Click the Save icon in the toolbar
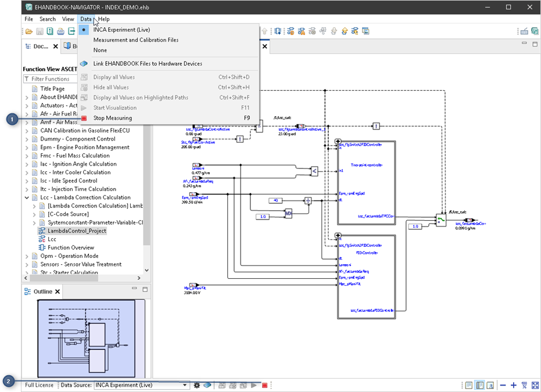Image resolution: width=541 pixels, height=392 pixels. pos(40,31)
